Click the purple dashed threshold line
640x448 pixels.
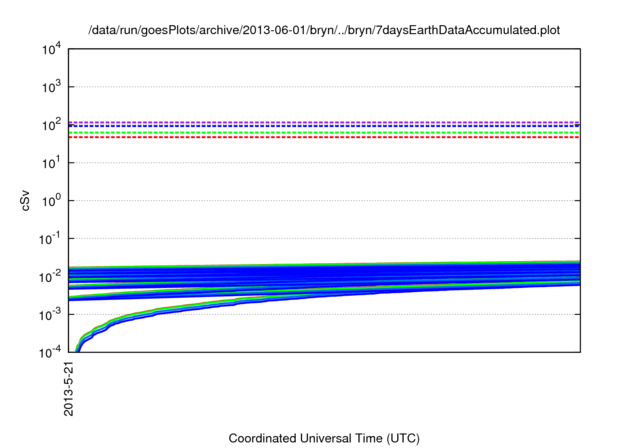coord(324,122)
